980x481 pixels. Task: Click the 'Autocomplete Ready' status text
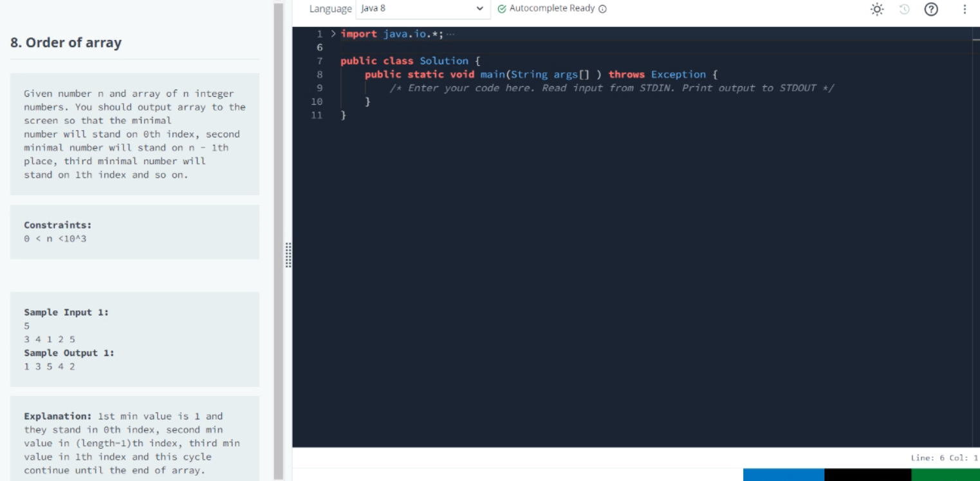pos(552,8)
